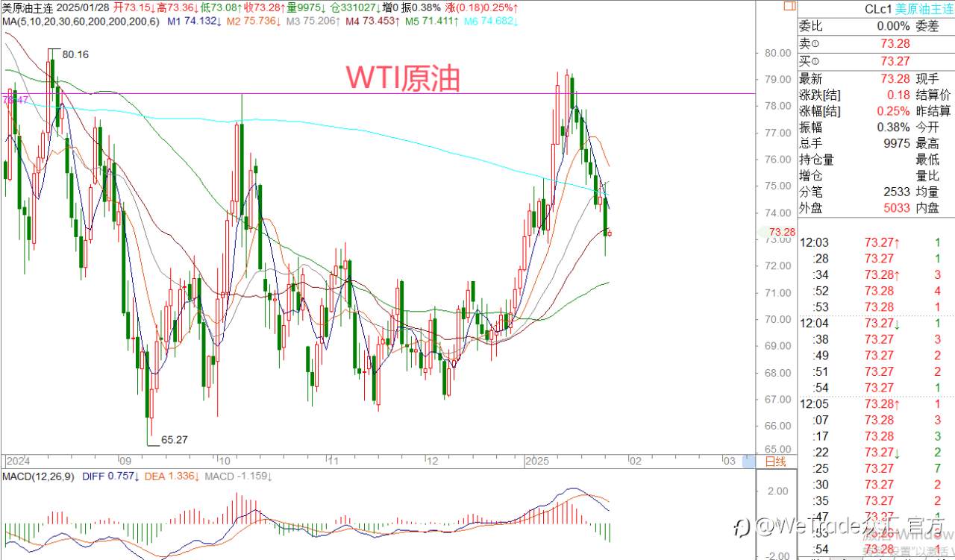
Task: Click the 外盘 value 5033
Action: pos(897,208)
